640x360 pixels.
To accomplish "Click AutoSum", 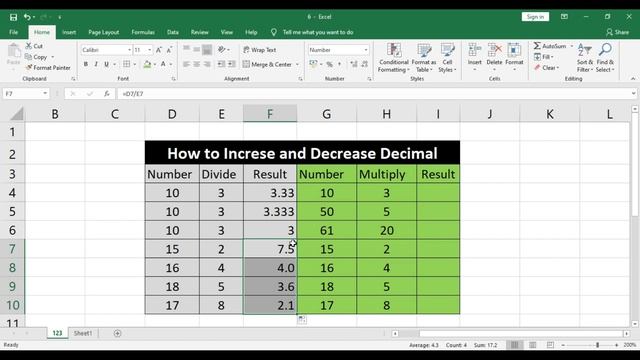I will pyautogui.click(x=550, y=46).
